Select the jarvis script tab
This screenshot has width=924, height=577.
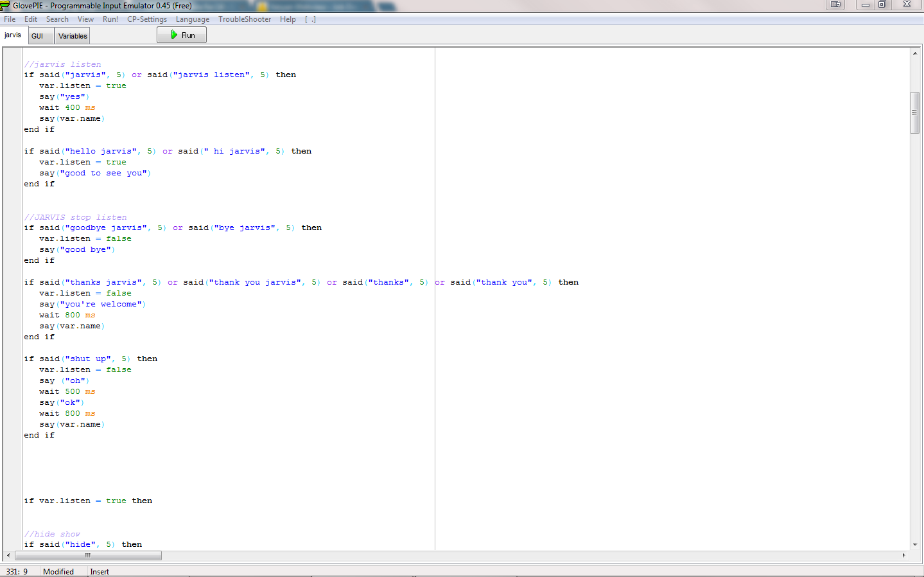(13, 35)
